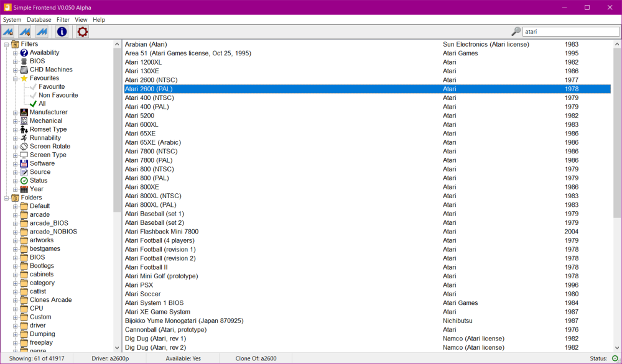This screenshot has height=364, width=622.
Task: Click the Favourites star icon
Action: pos(24,78)
